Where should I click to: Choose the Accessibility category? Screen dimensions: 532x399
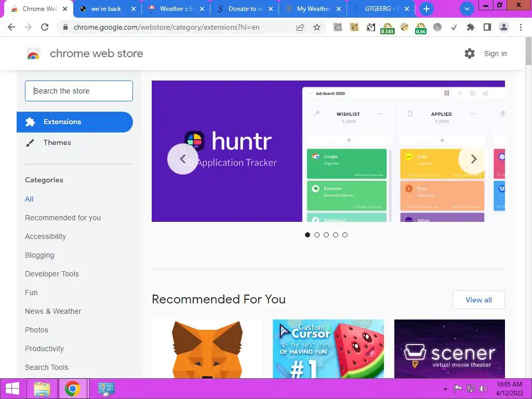[46, 236]
